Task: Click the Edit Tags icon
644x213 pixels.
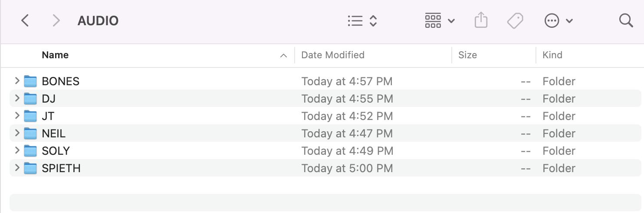Action: pyautogui.click(x=515, y=20)
